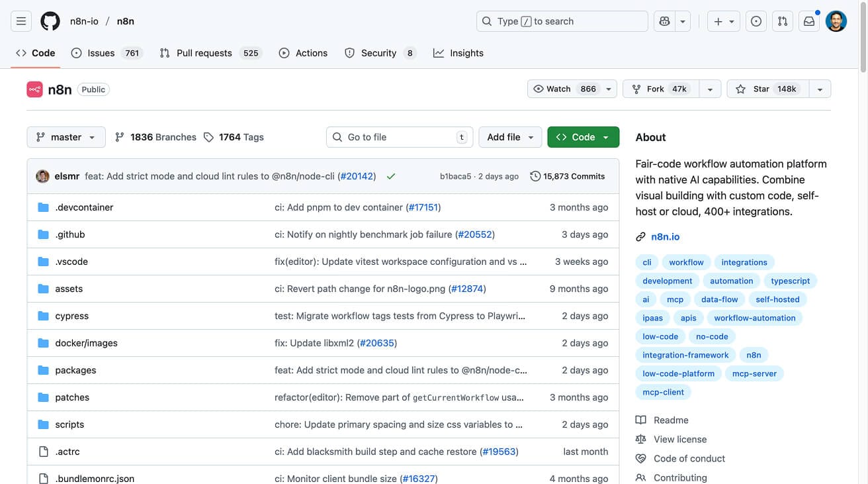Viewport: 868px width, 484px height.
Task: Click the verified commit checkmark
Action: tap(390, 176)
